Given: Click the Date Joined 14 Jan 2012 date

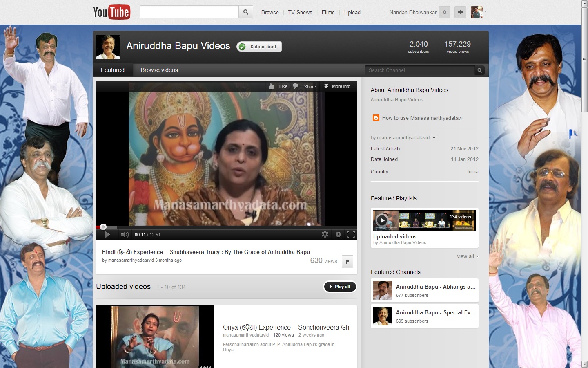Looking at the screenshot, I should point(465,159).
